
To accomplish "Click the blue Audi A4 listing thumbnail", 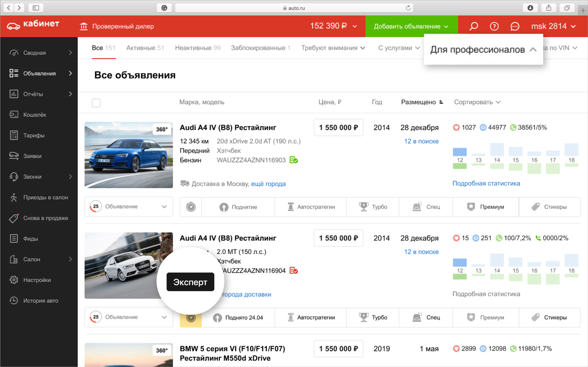I will (129, 155).
